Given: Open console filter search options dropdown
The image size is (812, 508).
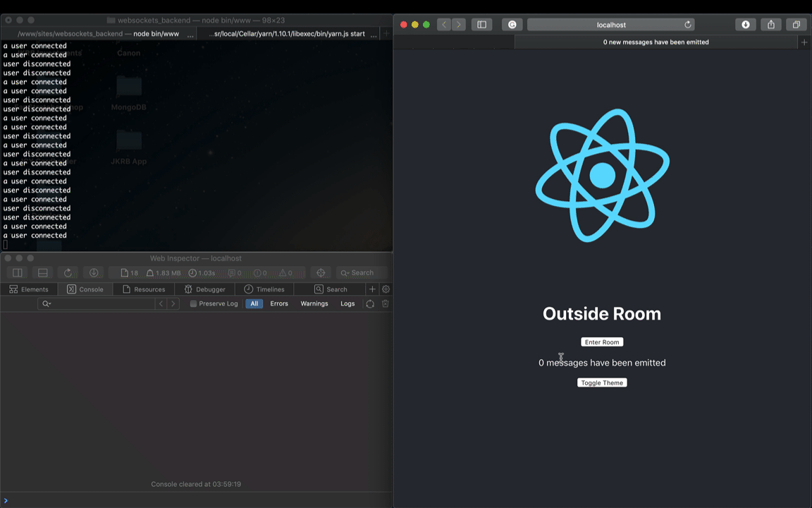Looking at the screenshot, I should point(47,304).
